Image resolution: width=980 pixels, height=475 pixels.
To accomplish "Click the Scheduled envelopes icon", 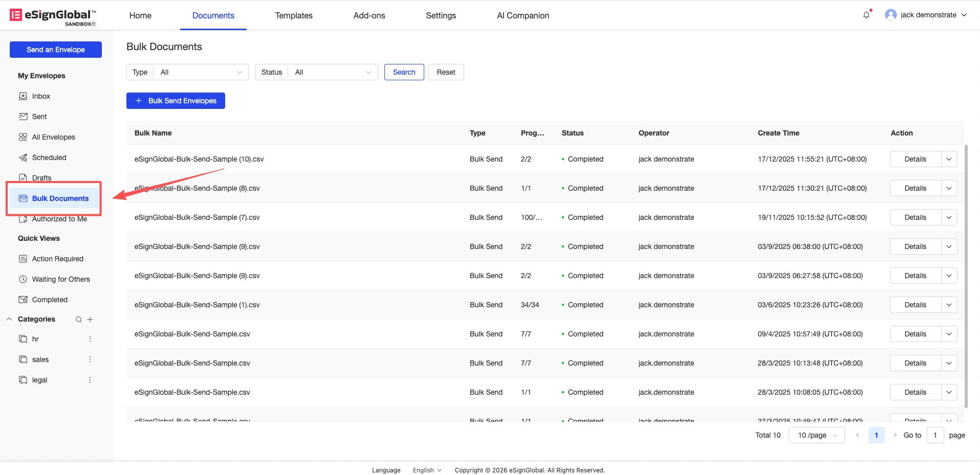I will point(23,157).
